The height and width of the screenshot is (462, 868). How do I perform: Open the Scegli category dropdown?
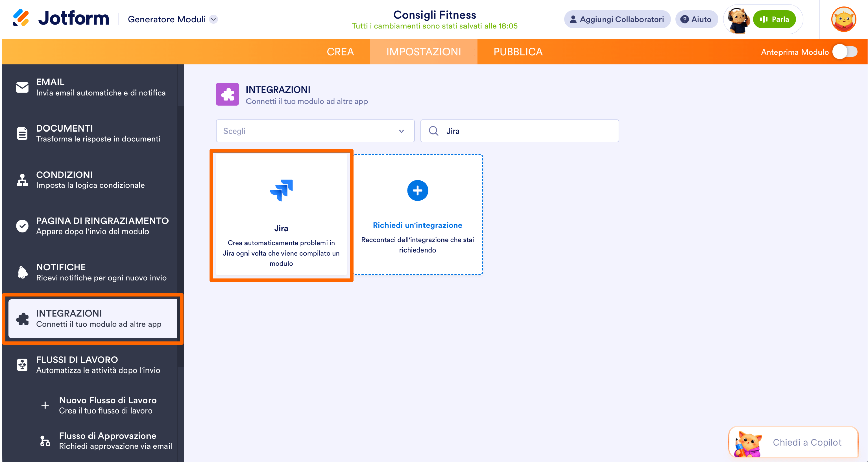pyautogui.click(x=315, y=131)
